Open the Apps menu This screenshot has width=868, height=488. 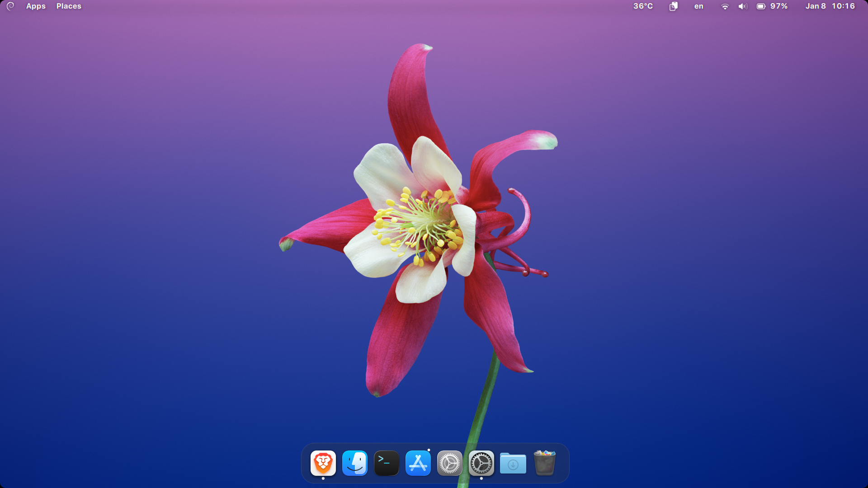tap(36, 6)
